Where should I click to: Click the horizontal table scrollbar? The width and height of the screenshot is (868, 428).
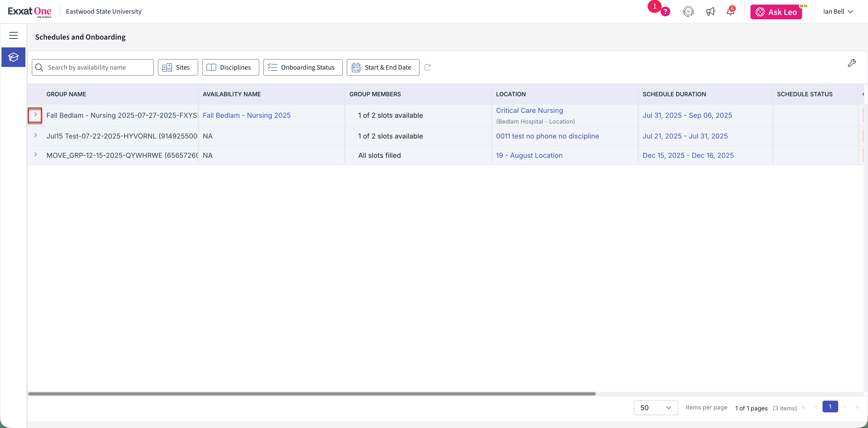[312, 393]
